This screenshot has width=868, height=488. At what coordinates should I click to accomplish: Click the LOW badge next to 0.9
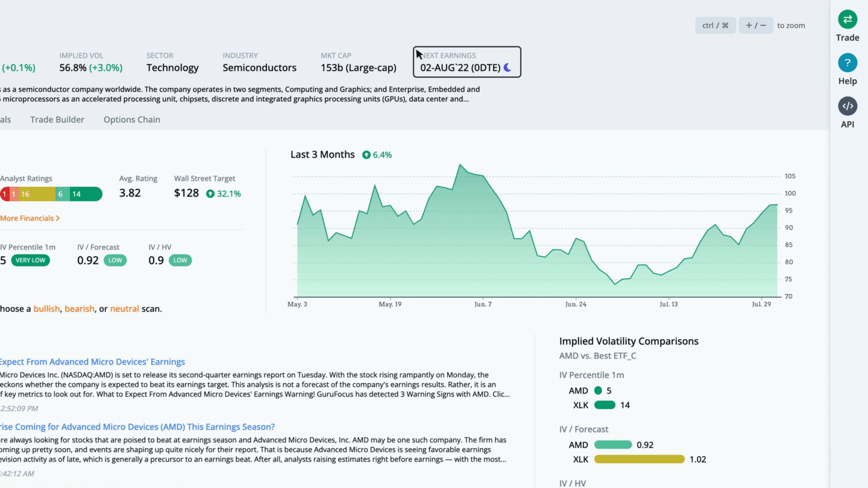coord(180,260)
